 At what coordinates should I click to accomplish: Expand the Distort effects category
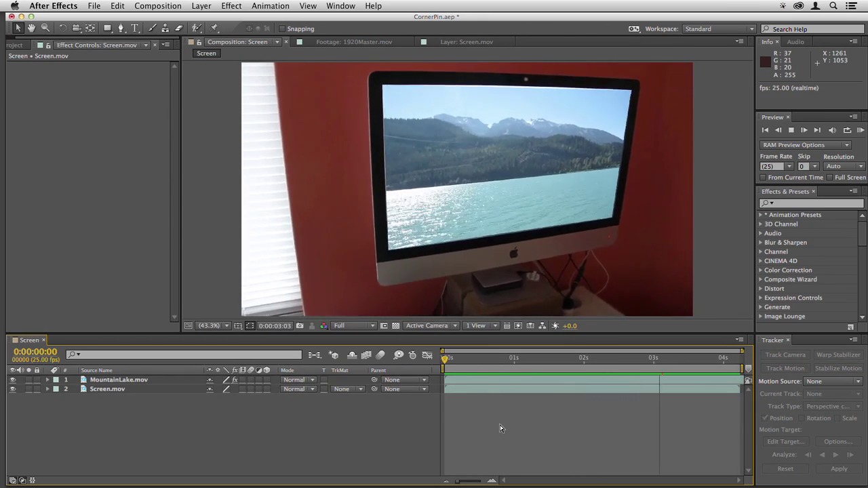point(760,289)
